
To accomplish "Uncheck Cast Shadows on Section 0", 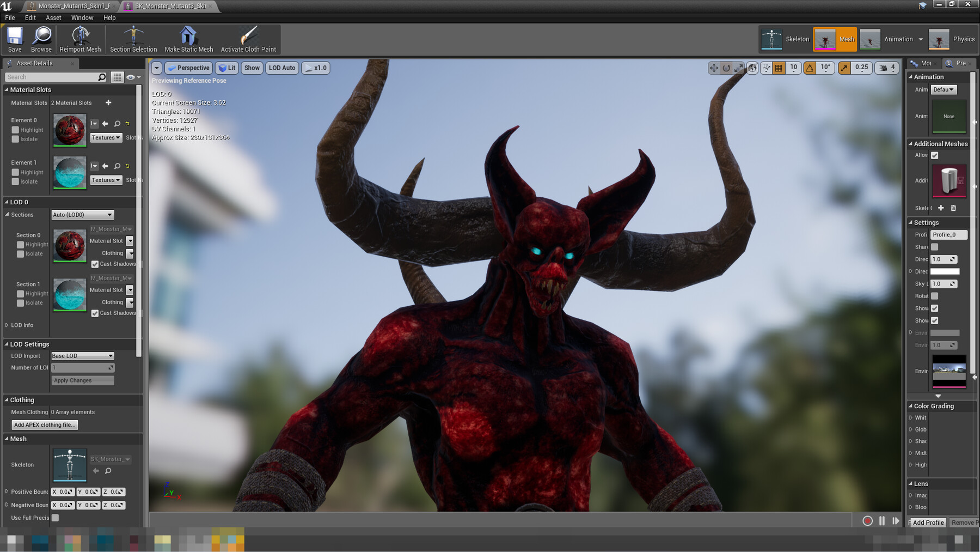I will [x=95, y=264].
